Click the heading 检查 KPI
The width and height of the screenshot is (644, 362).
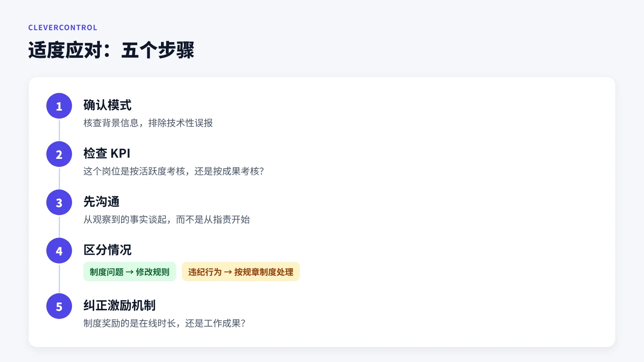pos(107,154)
